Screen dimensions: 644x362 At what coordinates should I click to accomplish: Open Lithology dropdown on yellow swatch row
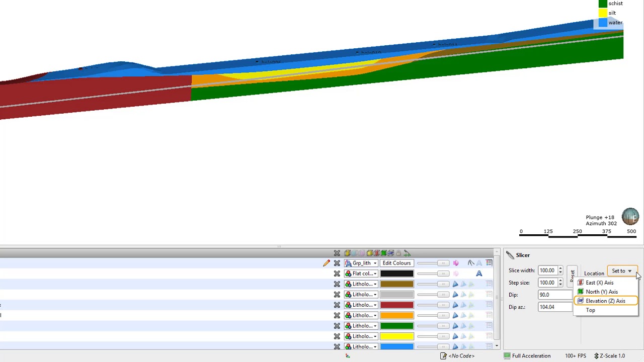click(x=361, y=336)
